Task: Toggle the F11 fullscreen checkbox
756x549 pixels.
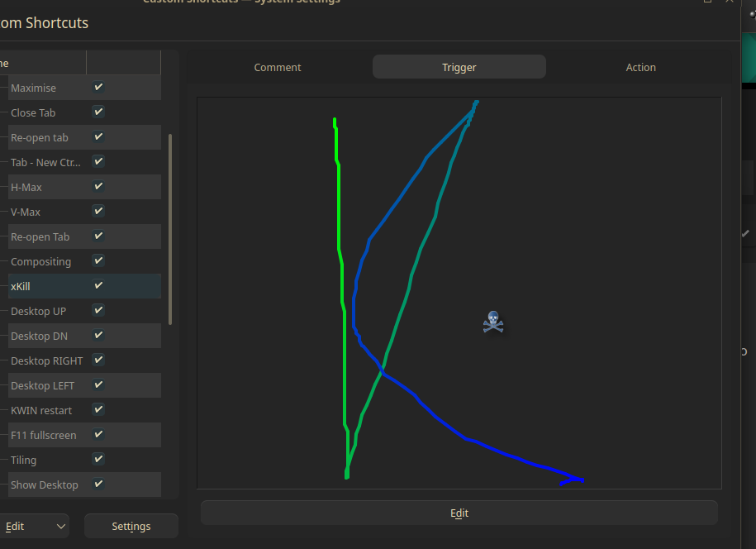Action: (x=98, y=434)
